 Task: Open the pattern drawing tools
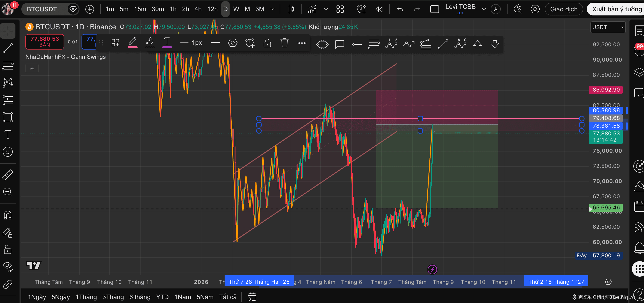coord(8,82)
